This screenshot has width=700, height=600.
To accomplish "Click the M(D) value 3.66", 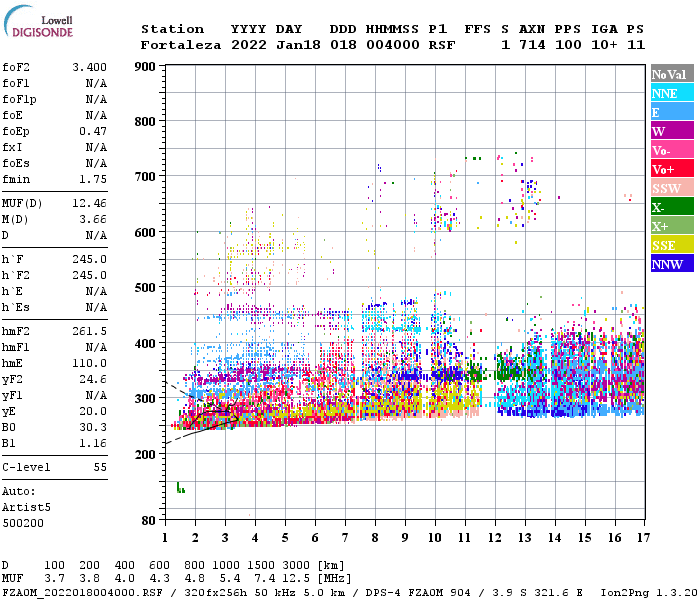I will click(x=93, y=220).
